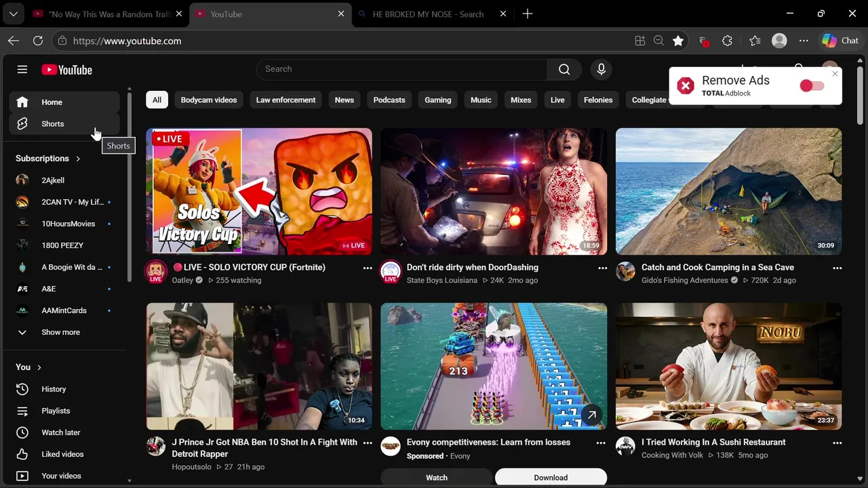Open Shorts in the sidebar
This screenshot has width=868, height=488.
[64, 124]
